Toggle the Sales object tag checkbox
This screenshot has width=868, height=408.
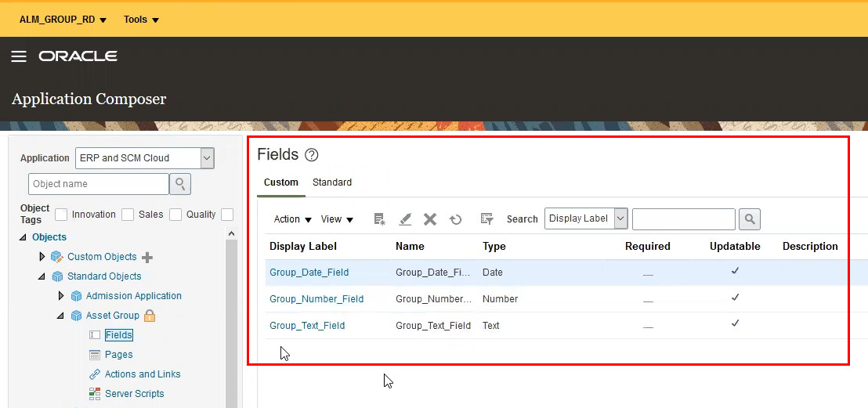click(x=128, y=215)
